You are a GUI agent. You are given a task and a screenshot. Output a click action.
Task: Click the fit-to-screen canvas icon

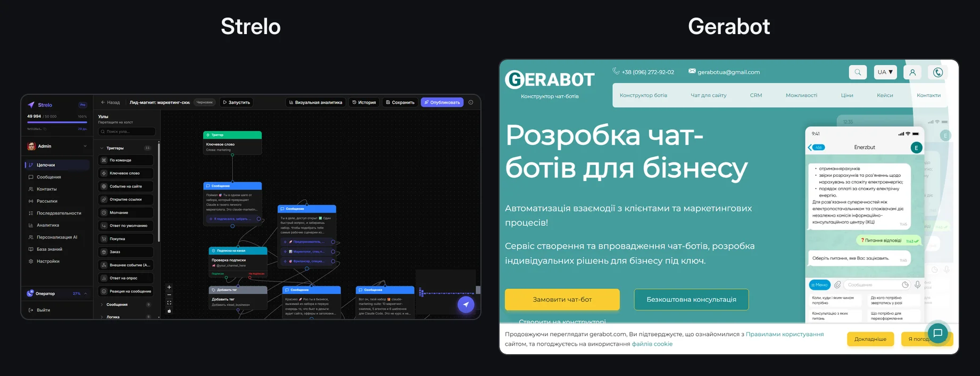(169, 303)
